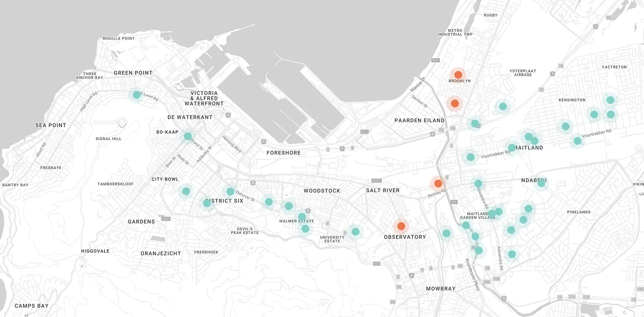Click the teal marker below City Bowl label
644x317 pixels.
(186, 191)
